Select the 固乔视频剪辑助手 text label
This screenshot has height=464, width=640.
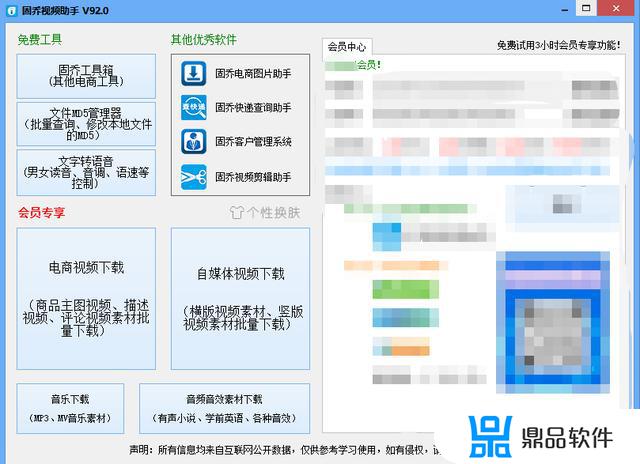coord(252,176)
